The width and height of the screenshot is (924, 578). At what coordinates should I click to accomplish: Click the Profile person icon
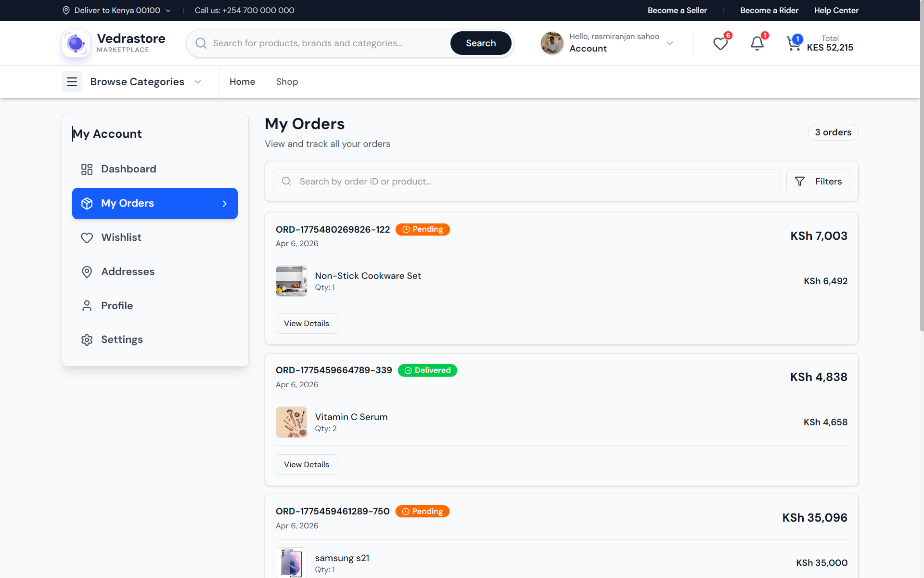[87, 306]
